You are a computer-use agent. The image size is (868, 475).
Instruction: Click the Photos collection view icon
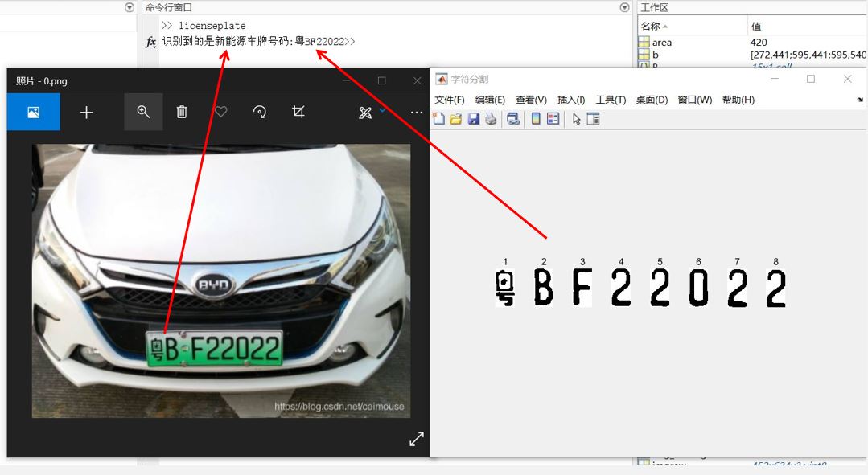click(x=33, y=113)
